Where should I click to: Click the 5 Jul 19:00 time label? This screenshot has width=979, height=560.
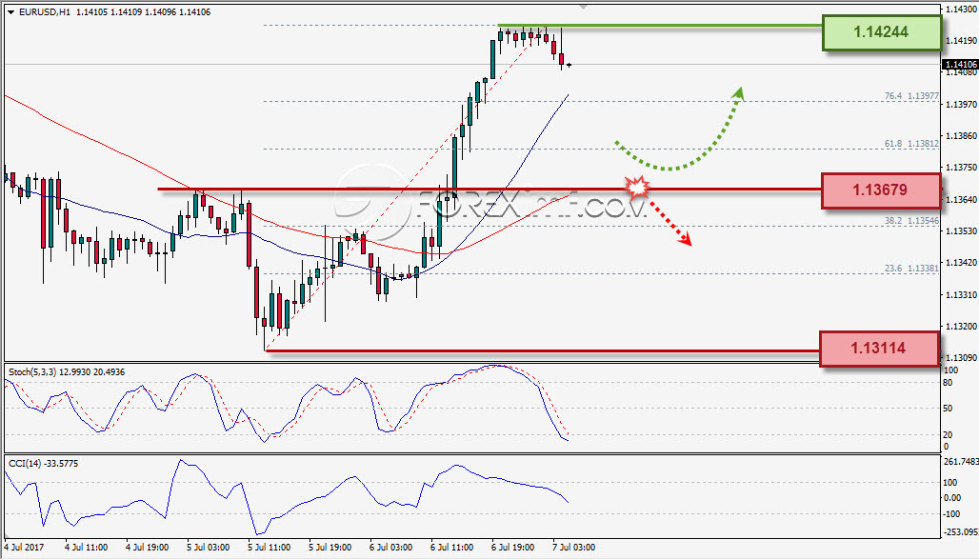pos(330,548)
